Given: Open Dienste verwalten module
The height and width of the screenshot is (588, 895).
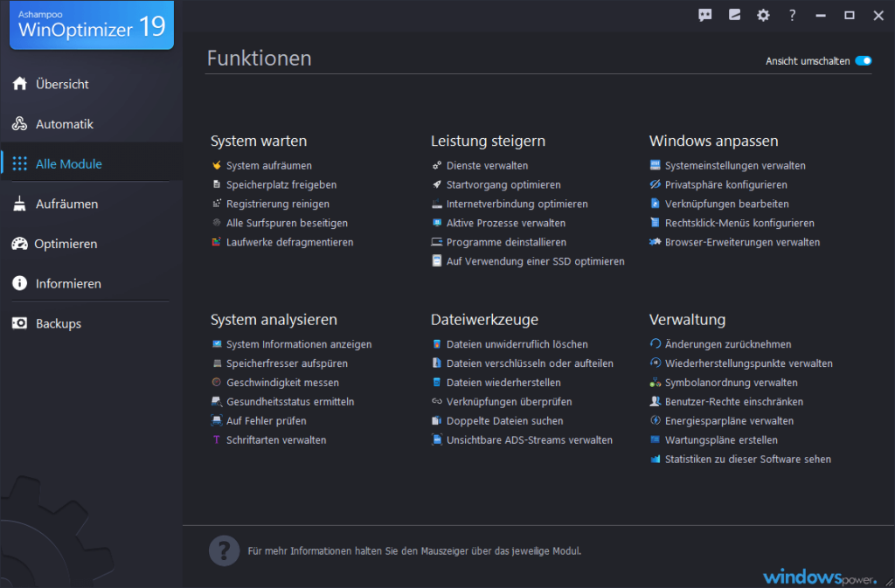Looking at the screenshot, I should pyautogui.click(x=487, y=165).
